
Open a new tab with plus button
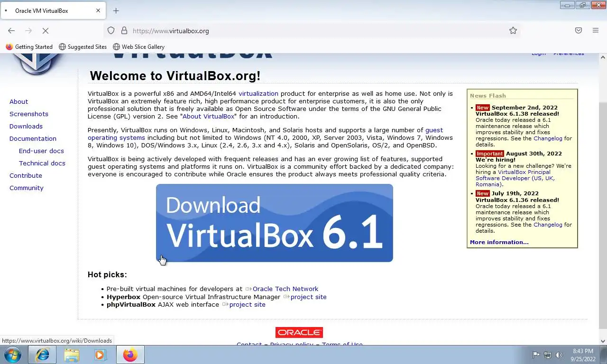[x=116, y=10]
